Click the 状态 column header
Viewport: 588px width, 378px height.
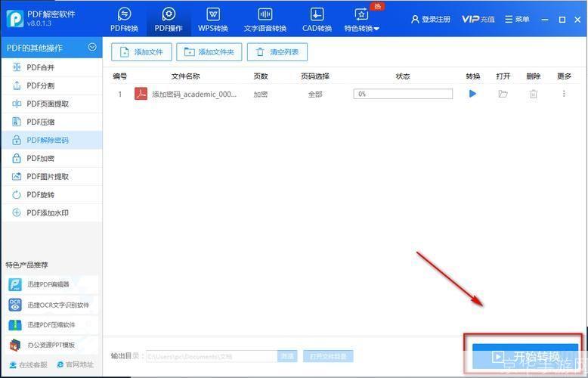tap(403, 76)
